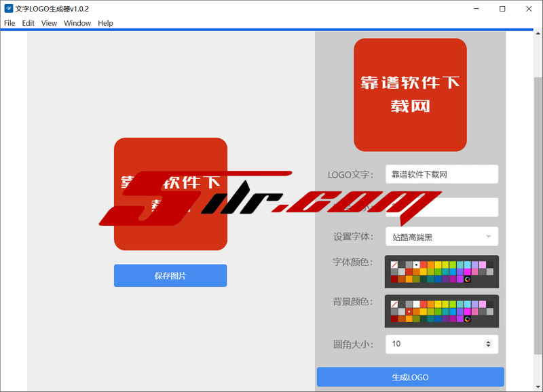Click the app icon in the title bar

pyautogui.click(x=9, y=9)
